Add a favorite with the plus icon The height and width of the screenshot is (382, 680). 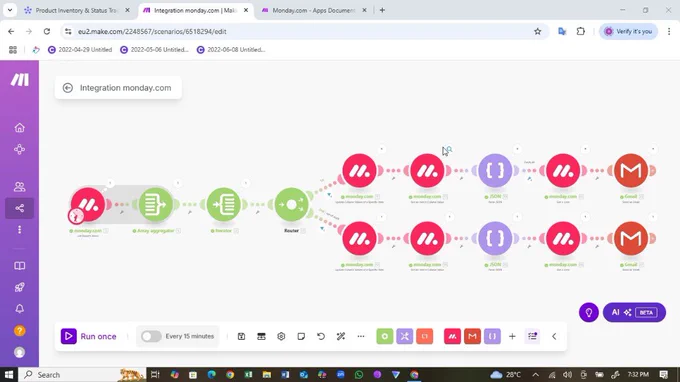(x=512, y=336)
